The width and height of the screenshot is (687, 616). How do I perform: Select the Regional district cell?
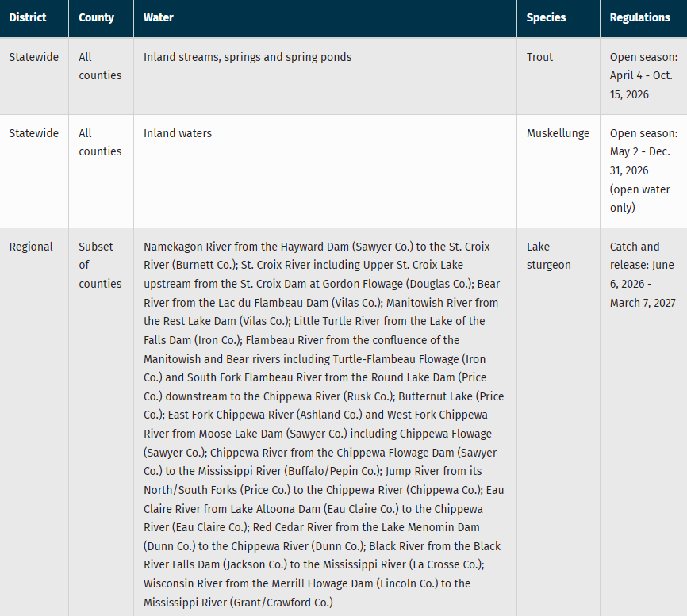tap(31, 247)
